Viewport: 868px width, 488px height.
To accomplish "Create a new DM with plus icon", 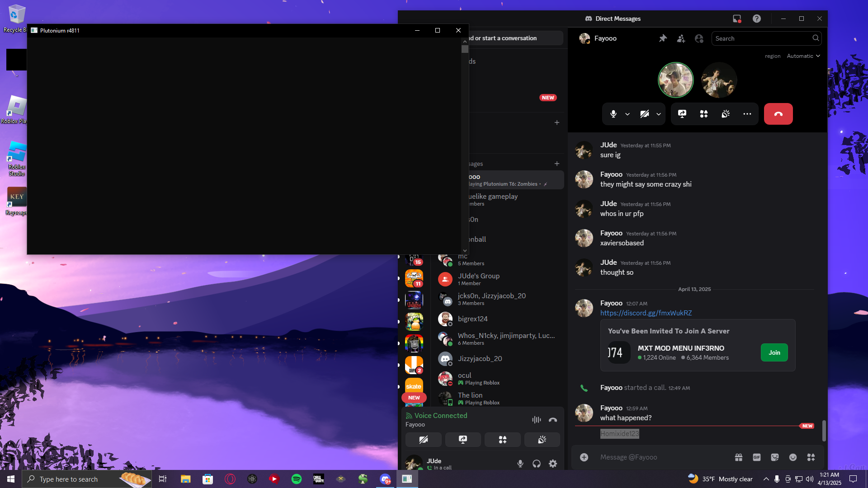I will pos(557,164).
